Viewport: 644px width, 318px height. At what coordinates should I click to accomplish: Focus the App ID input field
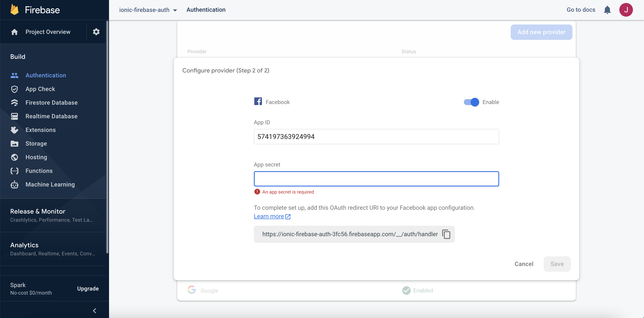[x=376, y=137]
